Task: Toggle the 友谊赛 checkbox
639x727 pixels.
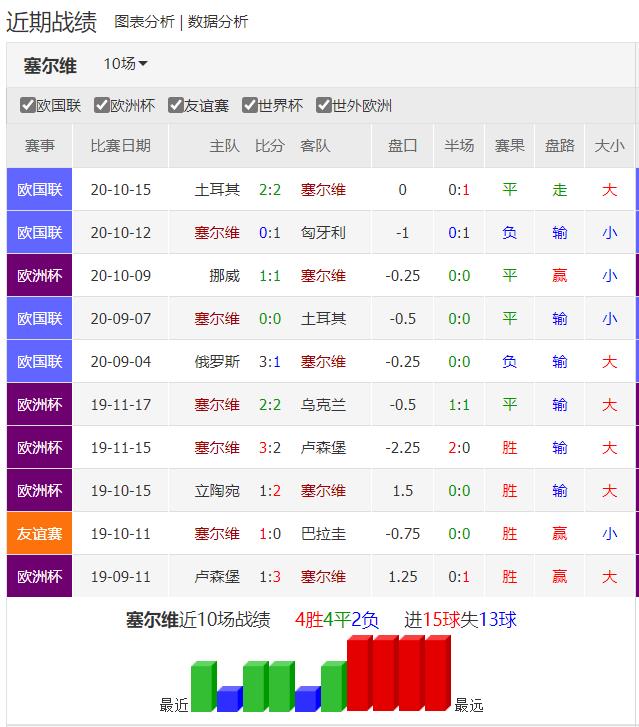Action: pos(176,105)
